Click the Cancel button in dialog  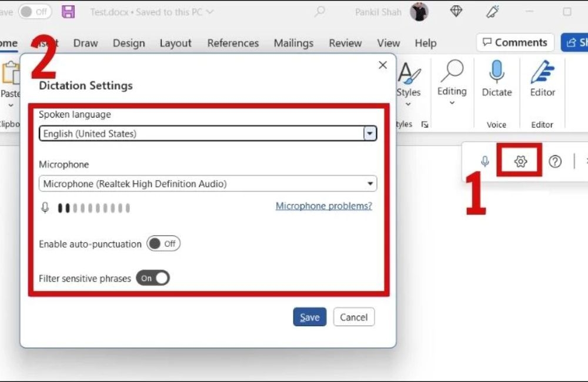(353, 317)
